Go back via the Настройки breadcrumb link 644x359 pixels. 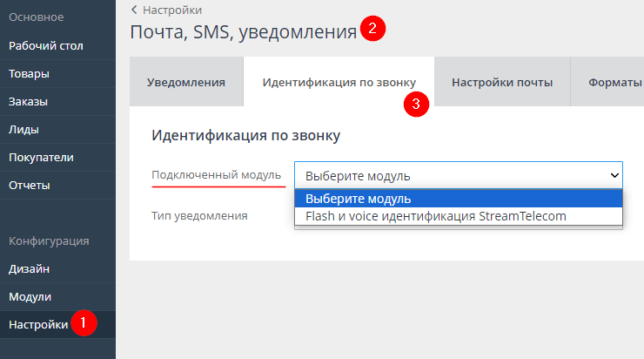pyautogui.click(x=166, y=10)
